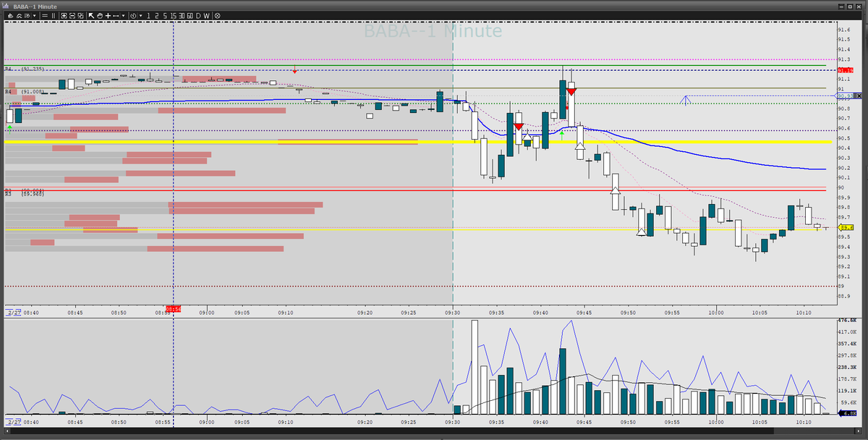This screenshot has width=868, height=440.
Task: Click the 10:00 time axis label
Action: (716, 313)
